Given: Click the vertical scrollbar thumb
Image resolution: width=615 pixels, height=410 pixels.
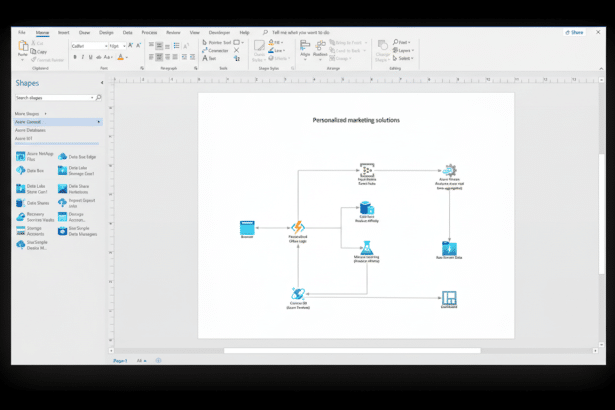Looking at the screenshot, I should [601, 214].
